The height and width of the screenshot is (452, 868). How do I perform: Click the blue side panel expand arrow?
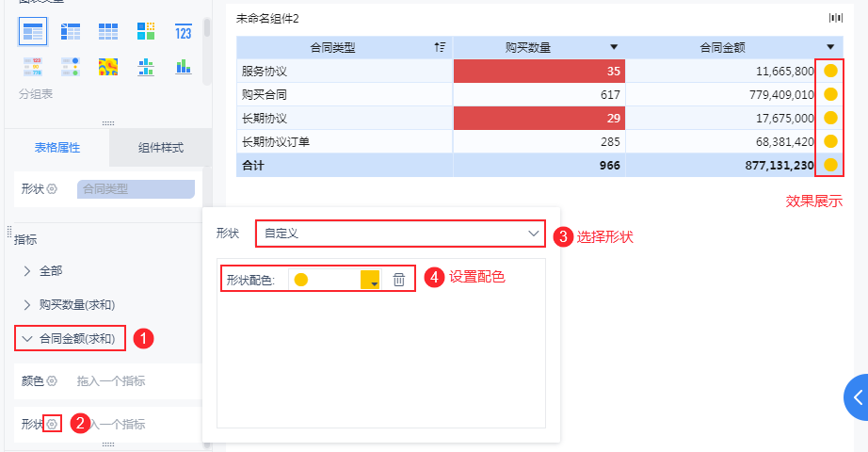point(857,397)
